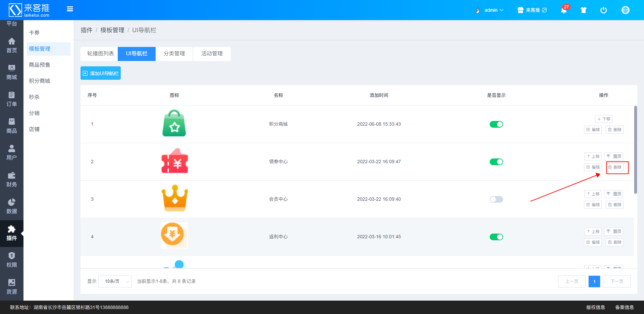Open 数据 sidebar section
The image size is (644, 314).
12,206
